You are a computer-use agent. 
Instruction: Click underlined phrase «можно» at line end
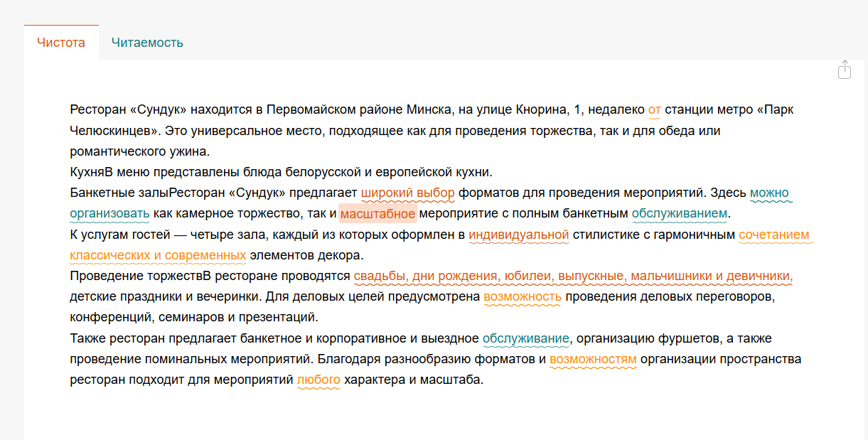[769, 193]
